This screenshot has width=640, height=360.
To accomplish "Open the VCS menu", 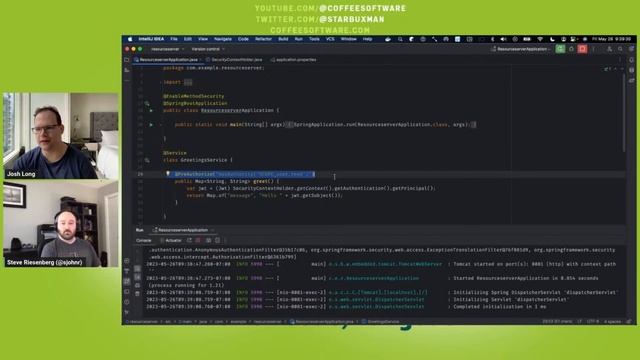I will click(x=330, y=39).
